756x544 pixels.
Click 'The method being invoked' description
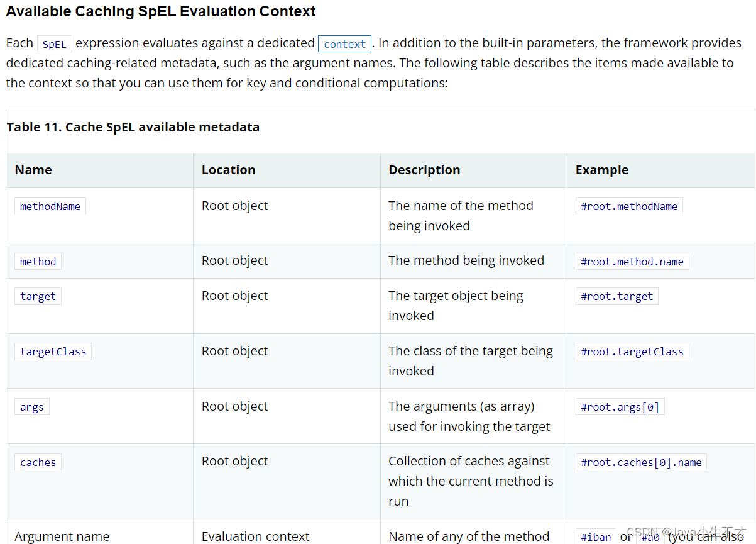[466, 260]
